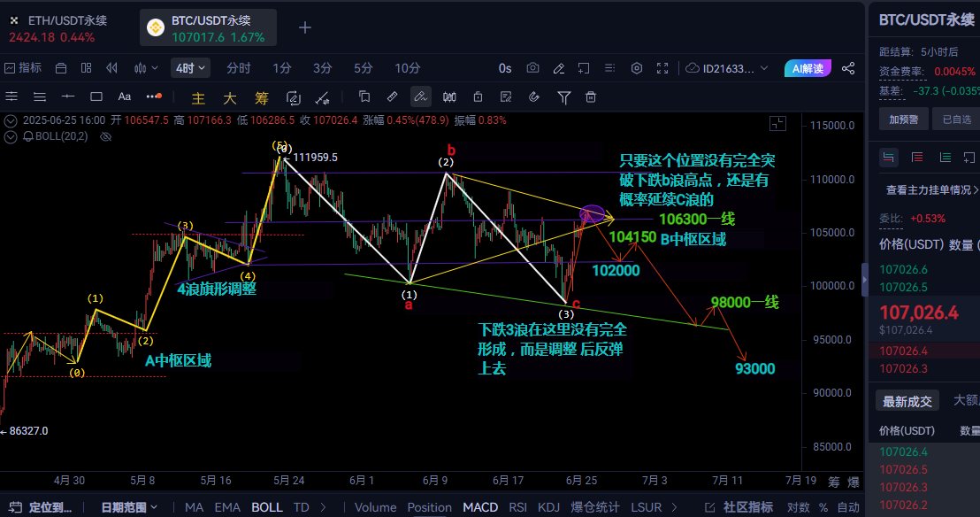Show only sell orders in order book

click(x=916, y=158)
